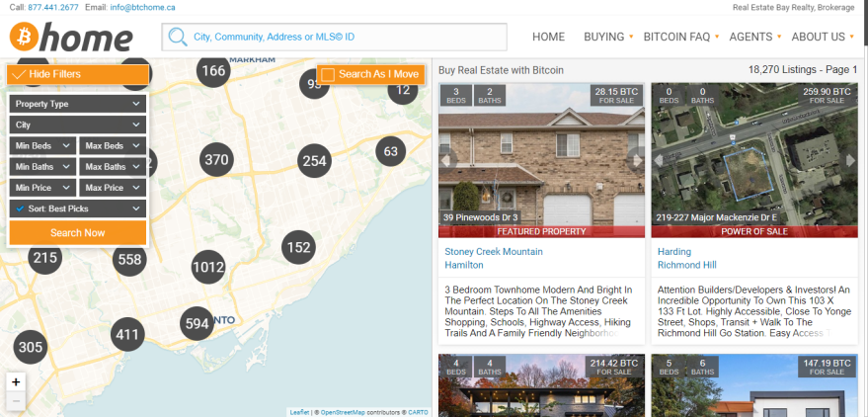Screen dimensions: 868x417
Task: Open the 411 listings map cluster
Action: pyautogui.click(x=127, y=334)
